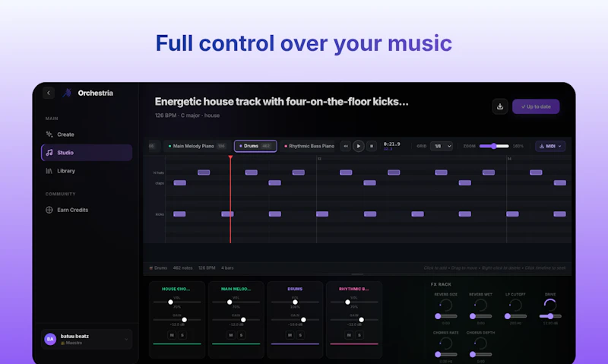The height and width of the screenshot is (364, 608).
Task: Click the Create sparkle icon
Action: pyautogui.click(x=49, y=135)
